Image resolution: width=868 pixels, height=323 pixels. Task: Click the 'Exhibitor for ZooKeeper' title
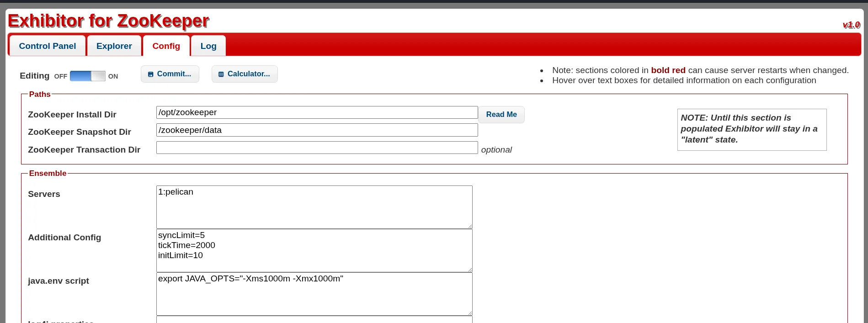tap(108, 21)
